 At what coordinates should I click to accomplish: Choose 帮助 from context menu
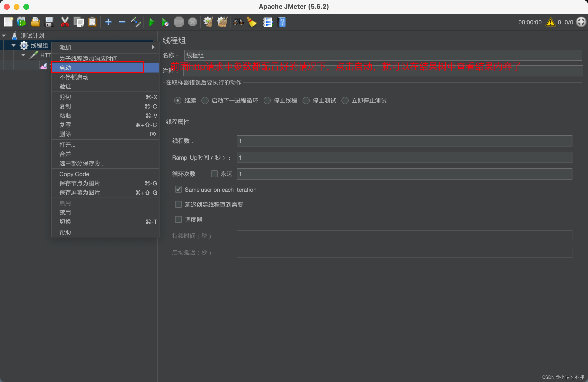click(x=105, y=232)
